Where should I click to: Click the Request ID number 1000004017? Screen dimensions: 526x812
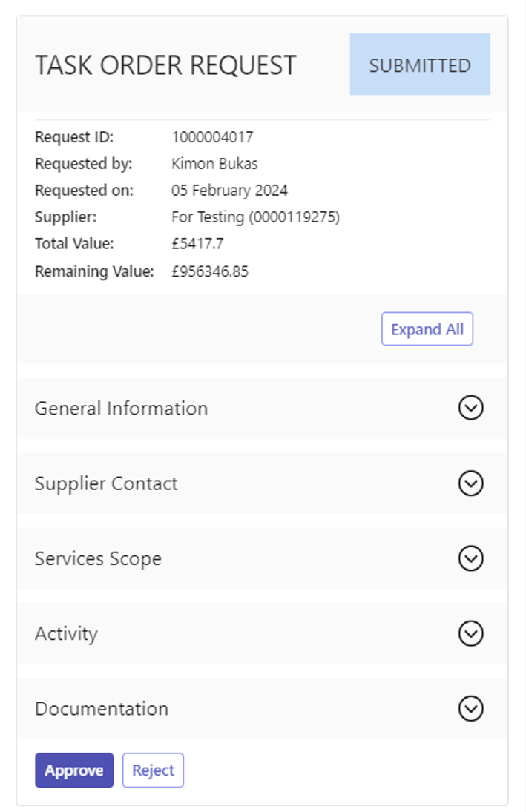[x=212, y=137]
